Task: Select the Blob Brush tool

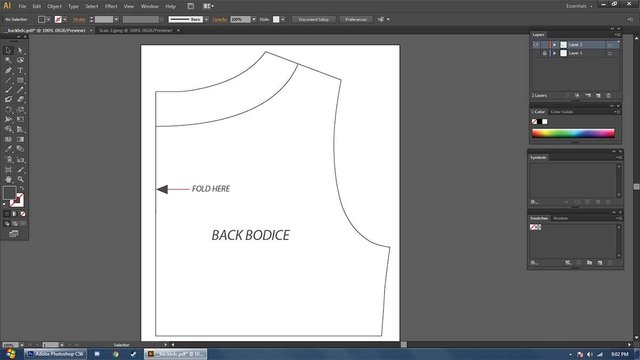Action: coord(8,100)
